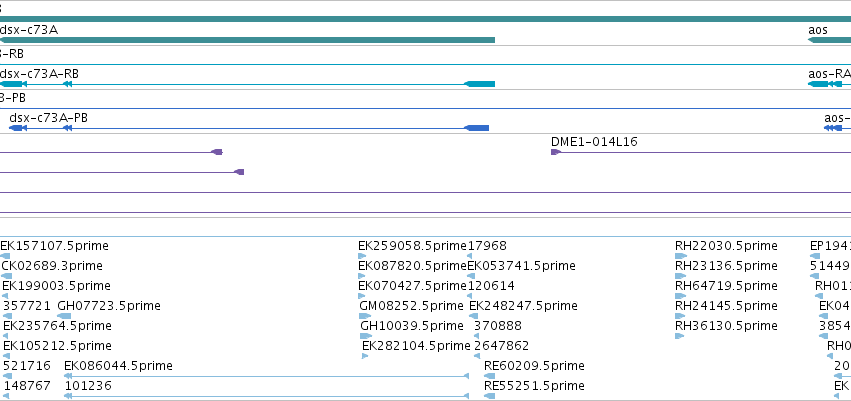Select EST GH07723.5prime
The image size is (851, 401).
pyautogui.click(x=109, y=306)
